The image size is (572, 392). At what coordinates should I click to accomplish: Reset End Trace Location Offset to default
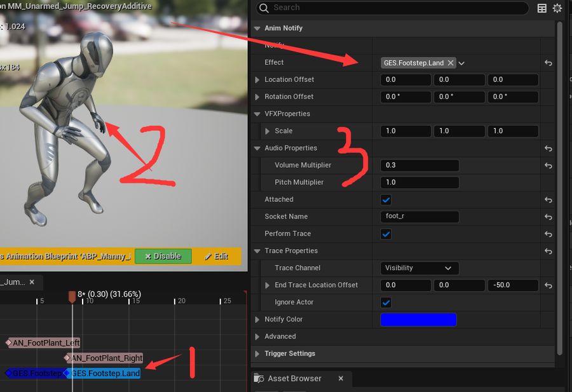548,285
